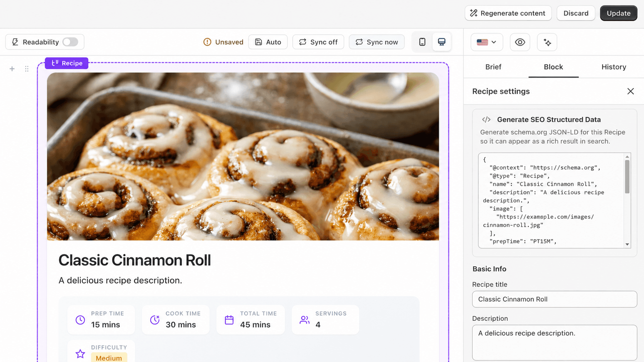Select the Block tab
The height and width of the screenshot is (362, 644).
coord(553,67)
